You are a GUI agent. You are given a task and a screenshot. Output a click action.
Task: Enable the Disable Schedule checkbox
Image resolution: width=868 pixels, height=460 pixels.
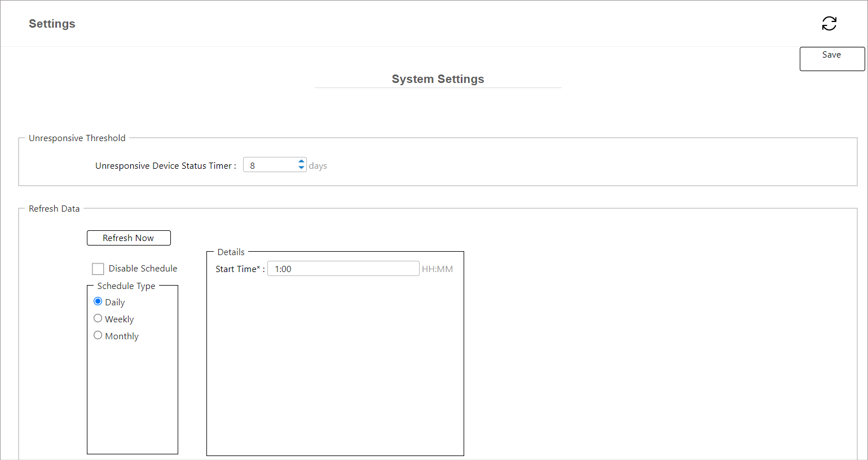pyautogui.click(x=98, y=269)
